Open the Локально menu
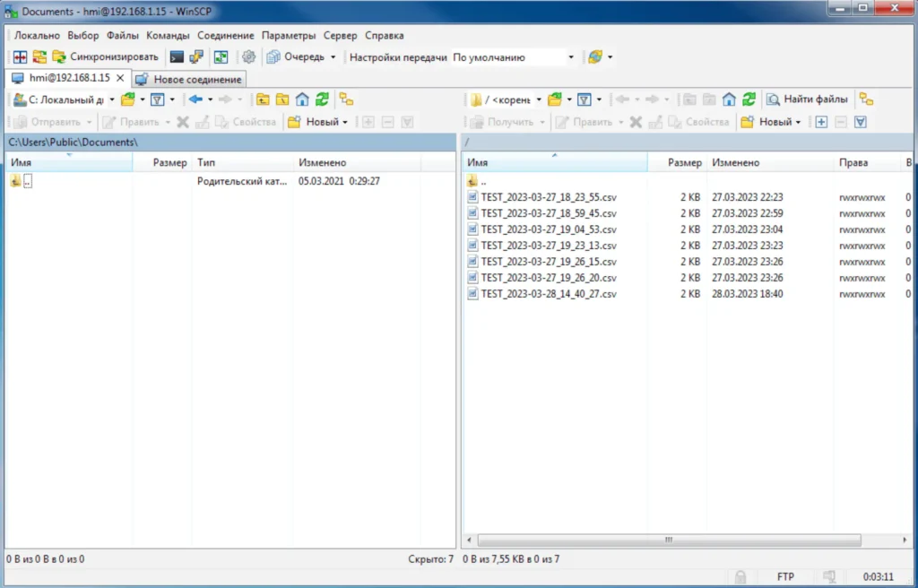 point(37,35)
